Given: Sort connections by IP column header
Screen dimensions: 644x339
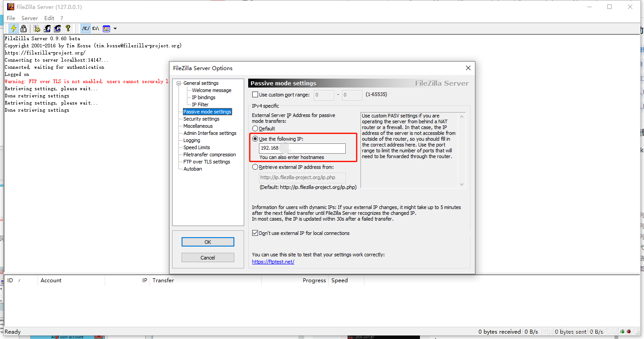Looking at the screenshot, I should 127,280.
